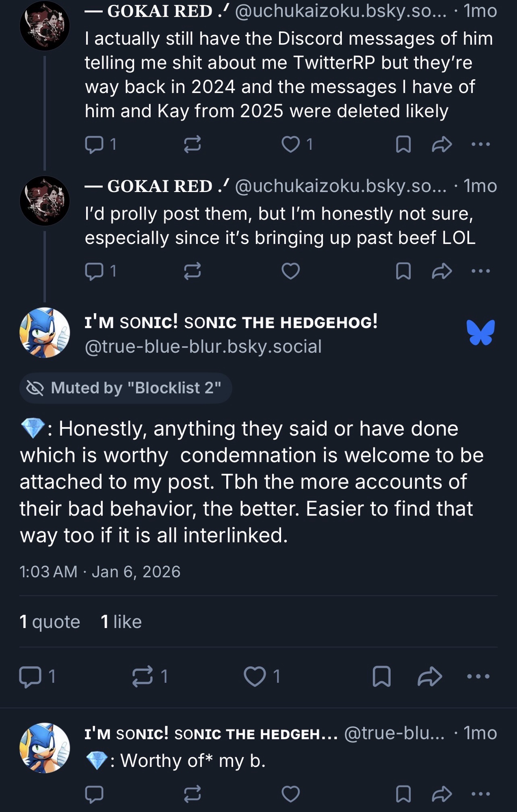The height and width of the screenshot is (812, 517).
Task: Reply to the "past beef LOL" post
Action: click(x=94, y=271)
